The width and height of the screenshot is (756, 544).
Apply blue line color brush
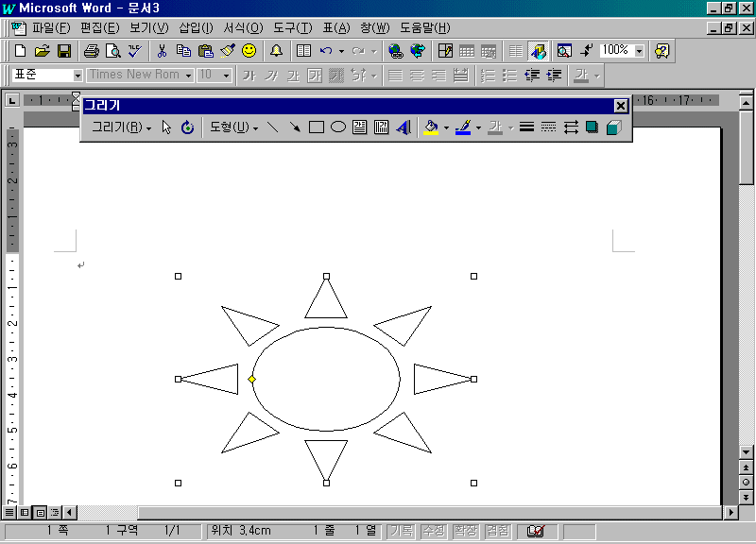463,127
